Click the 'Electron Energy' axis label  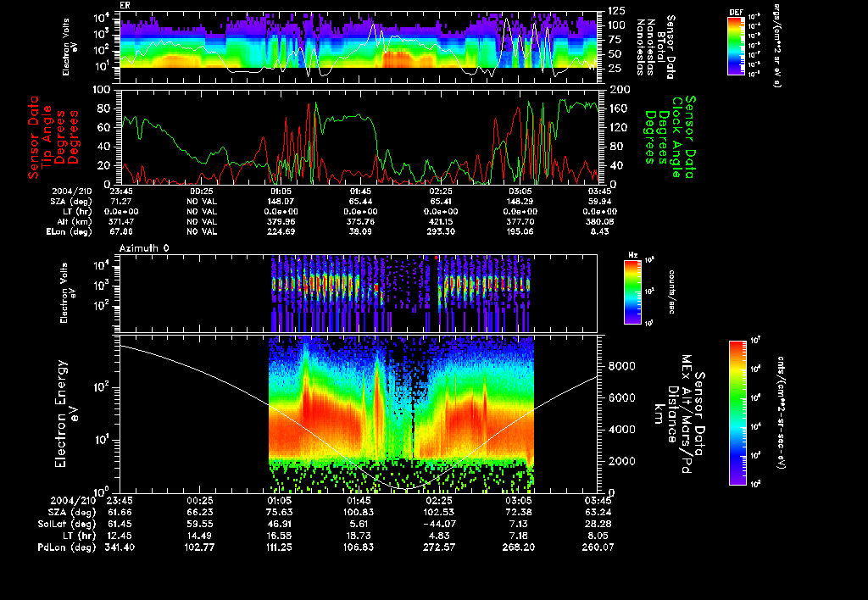coord(62,414)
